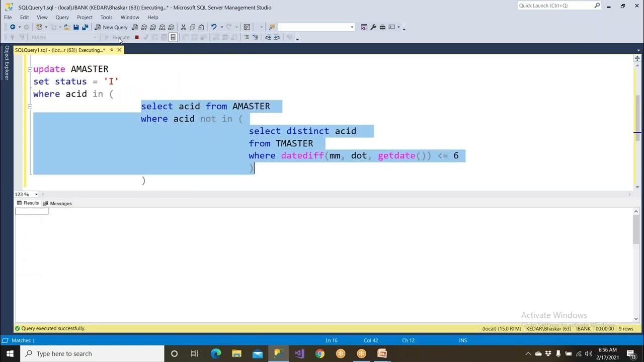Click the '9 rows' status bar text
Viewport: 644px width, 362px height.
[626, 328]
